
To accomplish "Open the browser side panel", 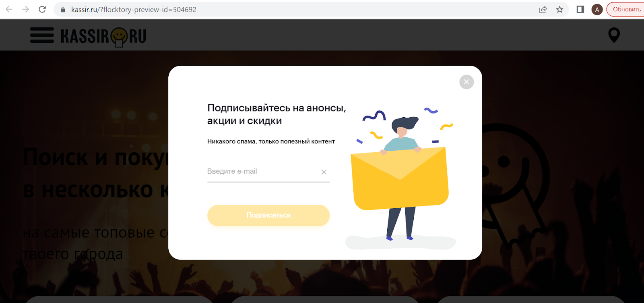I will (580, 9).
